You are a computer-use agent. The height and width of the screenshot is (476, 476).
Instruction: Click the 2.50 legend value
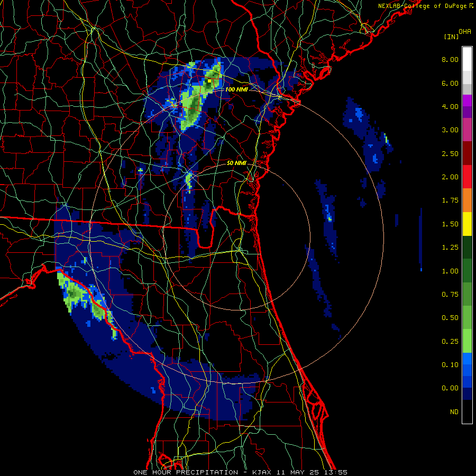(x=450, y=153)
